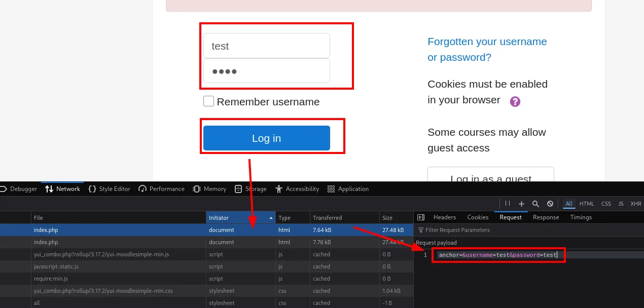The width and height of the screenshot is (644, 308).
Task: Select the request row named all
Action: point(206,303)
